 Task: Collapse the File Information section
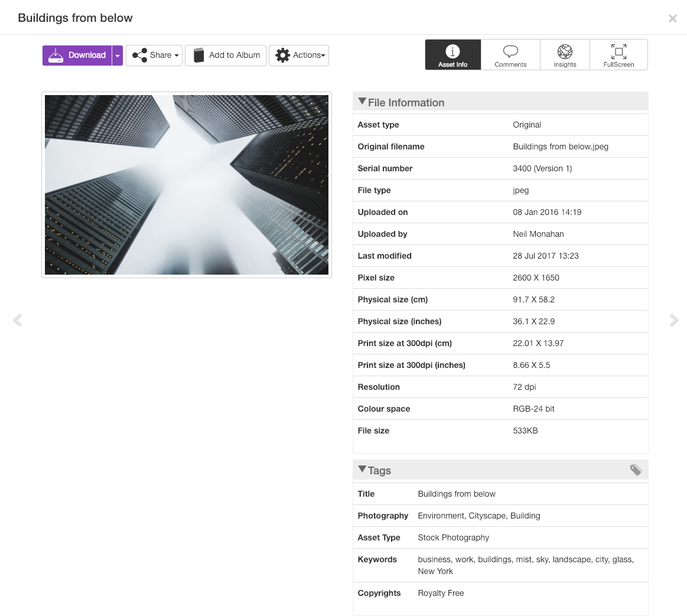[x=362, y=102]
